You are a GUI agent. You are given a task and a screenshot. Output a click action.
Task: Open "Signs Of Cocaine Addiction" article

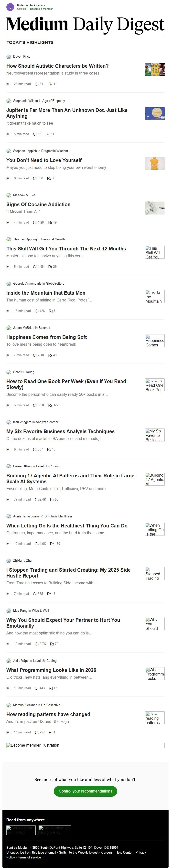pyautogui.click(x=38, y=204)
